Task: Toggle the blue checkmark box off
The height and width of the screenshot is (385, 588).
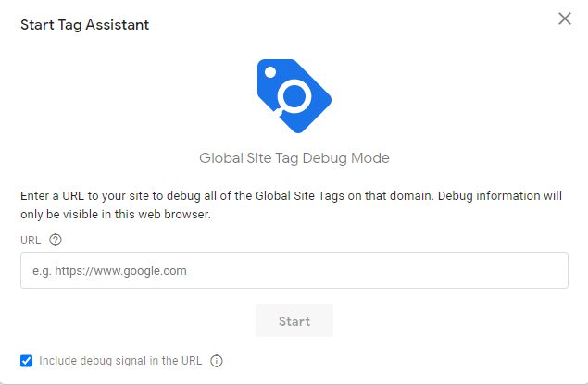Action: 26,361
